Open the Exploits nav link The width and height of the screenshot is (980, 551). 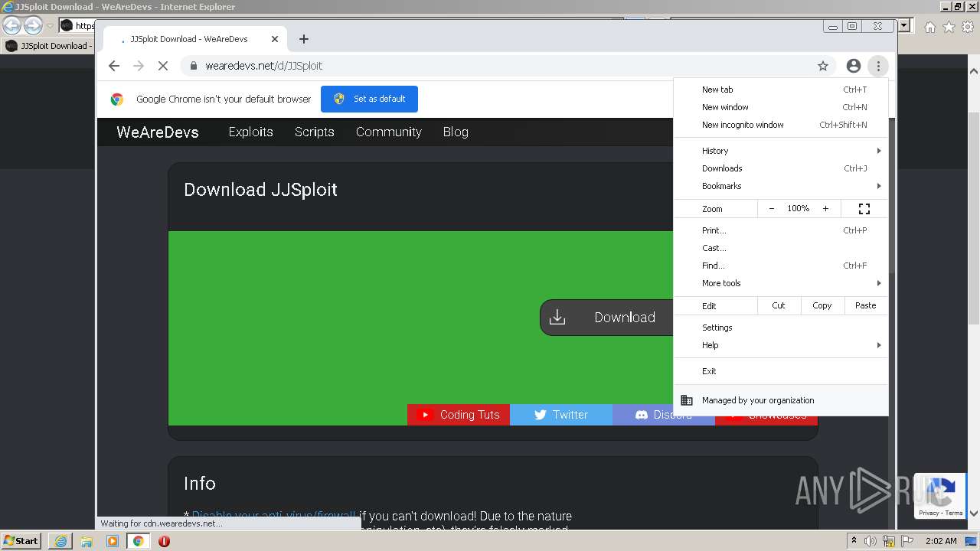tap(250, 132)
